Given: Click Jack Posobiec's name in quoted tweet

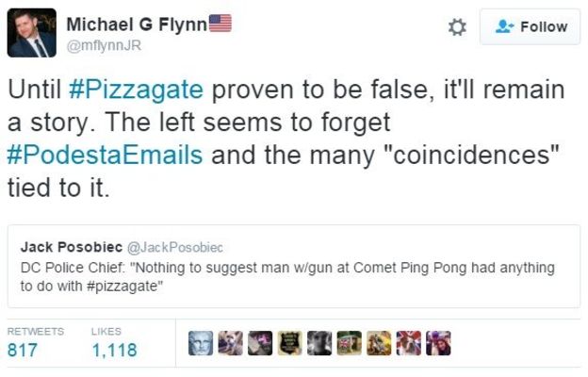Looking at the screenshot, I should coord(70,247).
